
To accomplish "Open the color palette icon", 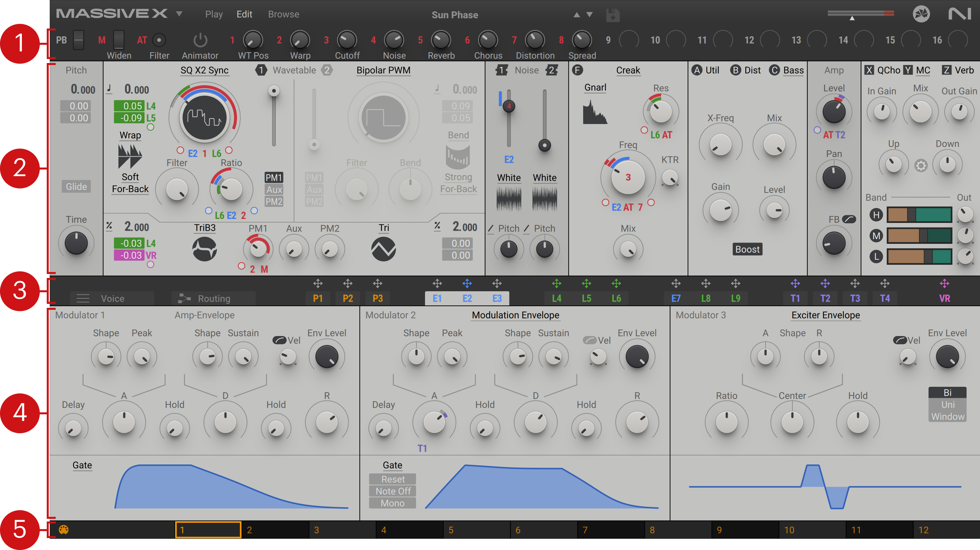I will coord(64,529).
